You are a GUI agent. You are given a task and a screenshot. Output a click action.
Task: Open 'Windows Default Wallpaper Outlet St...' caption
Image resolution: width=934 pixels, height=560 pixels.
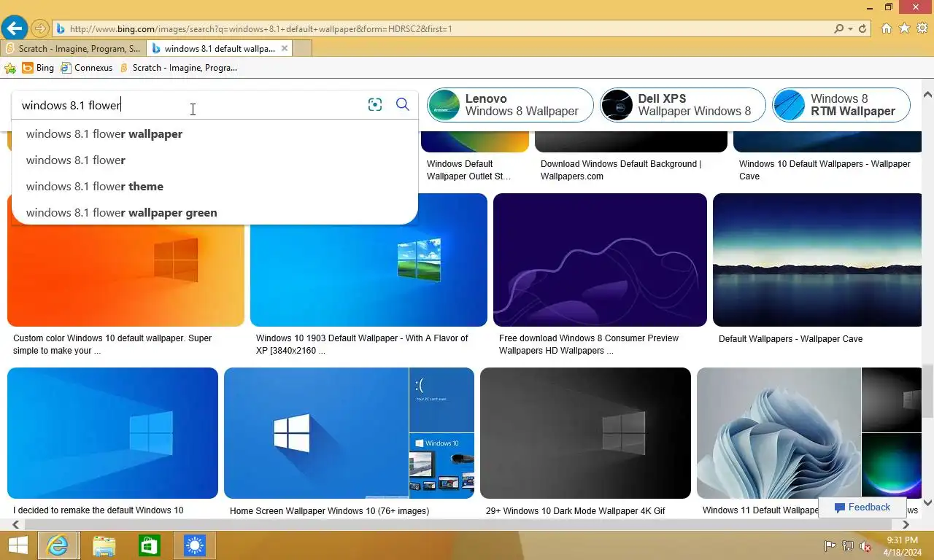pos(468,170)
